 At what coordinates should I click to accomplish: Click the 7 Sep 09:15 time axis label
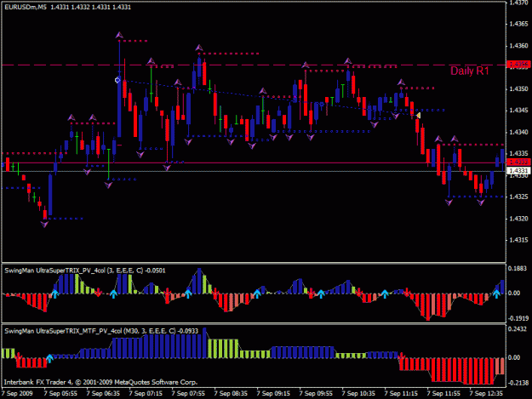point(273,394)
